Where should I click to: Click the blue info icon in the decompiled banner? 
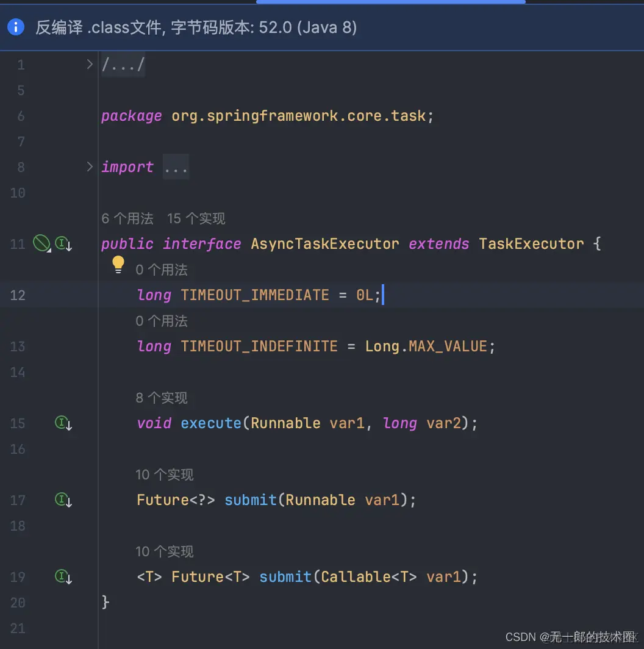[16, 27]
